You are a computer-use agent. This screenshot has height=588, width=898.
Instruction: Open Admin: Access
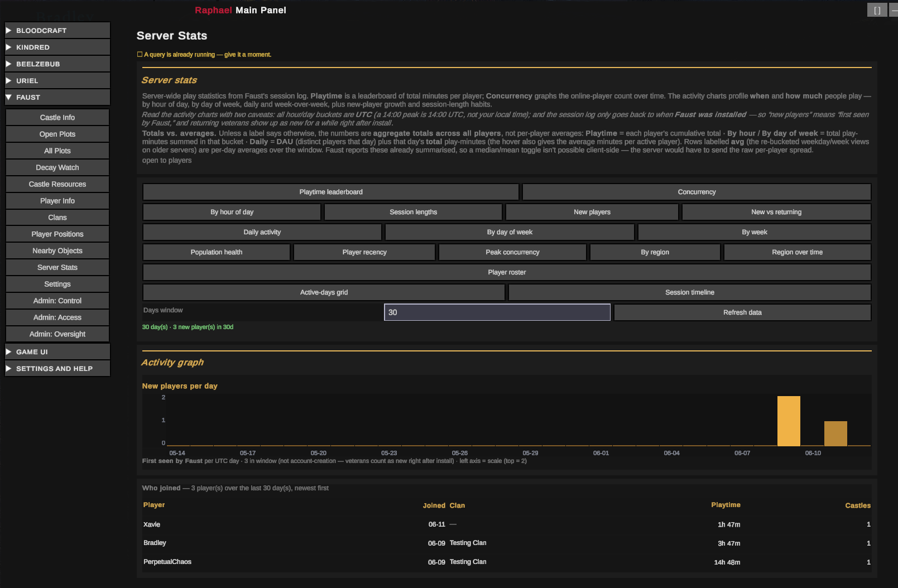[x=57, y=317]
